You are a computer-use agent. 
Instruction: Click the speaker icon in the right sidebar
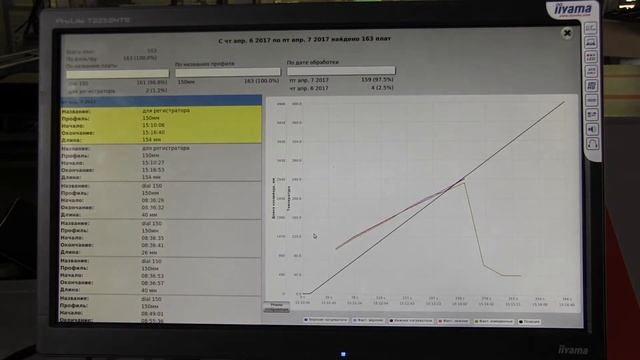tap(591, 129)
